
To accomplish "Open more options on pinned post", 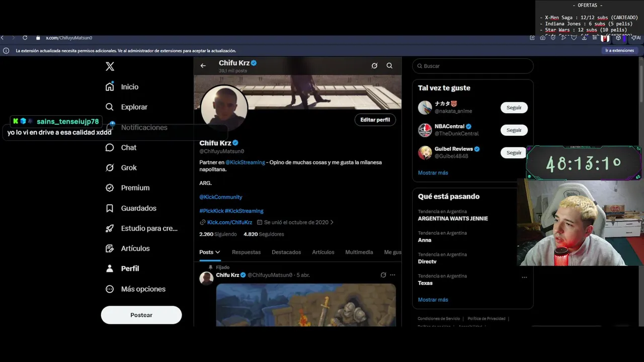I will (x=392, y=275).
